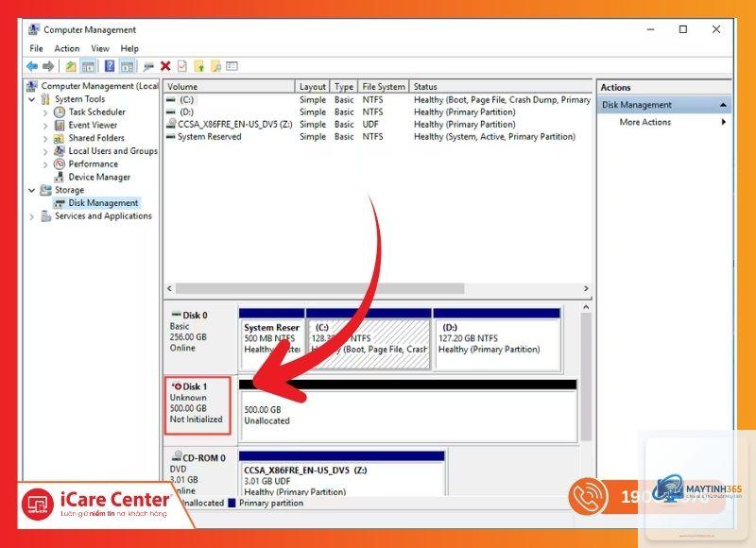Expand the Event Viewer node
The image size is (756, 548).
point(45,126)
